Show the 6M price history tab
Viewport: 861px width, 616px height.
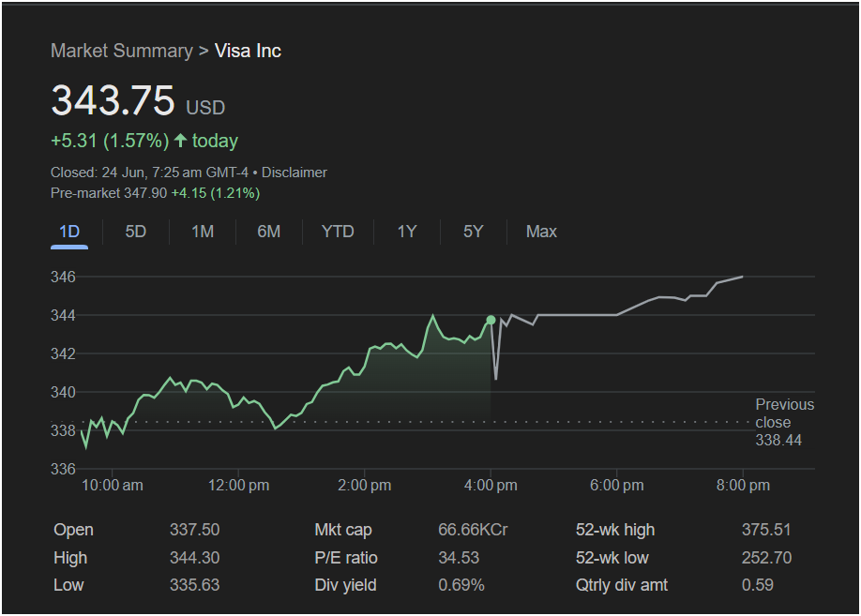(x=269, y=232)
